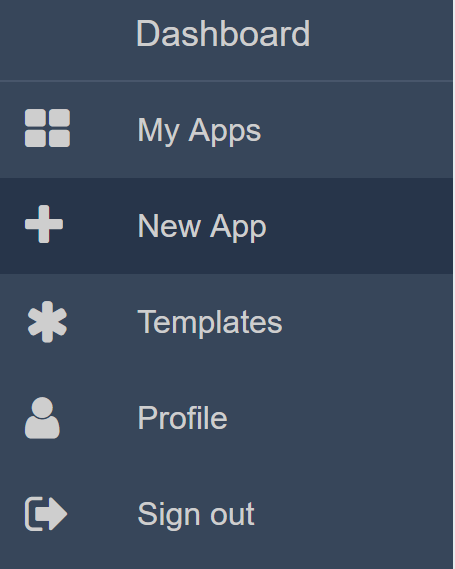The image size is (455, 569).
Task: Click empty space in the Templates row
Action: pos(363,322)
